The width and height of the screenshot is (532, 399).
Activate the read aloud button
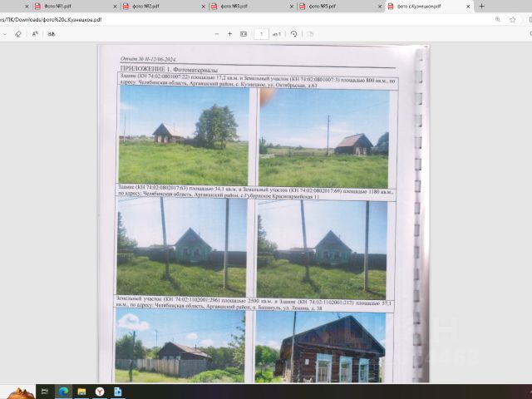click(x=35, y=34)
